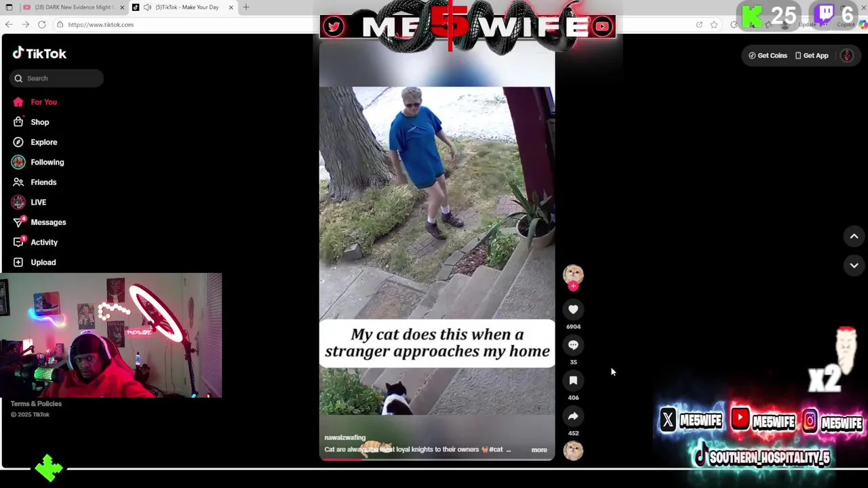Add the page to favorites with the star

[x=714, y=24]
